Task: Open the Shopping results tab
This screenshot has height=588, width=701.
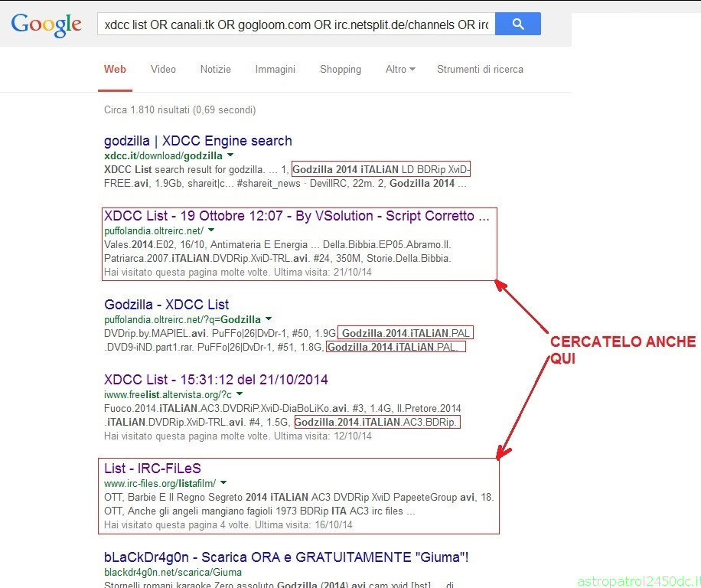Action: pyautogui.click(x=341, y=70)
